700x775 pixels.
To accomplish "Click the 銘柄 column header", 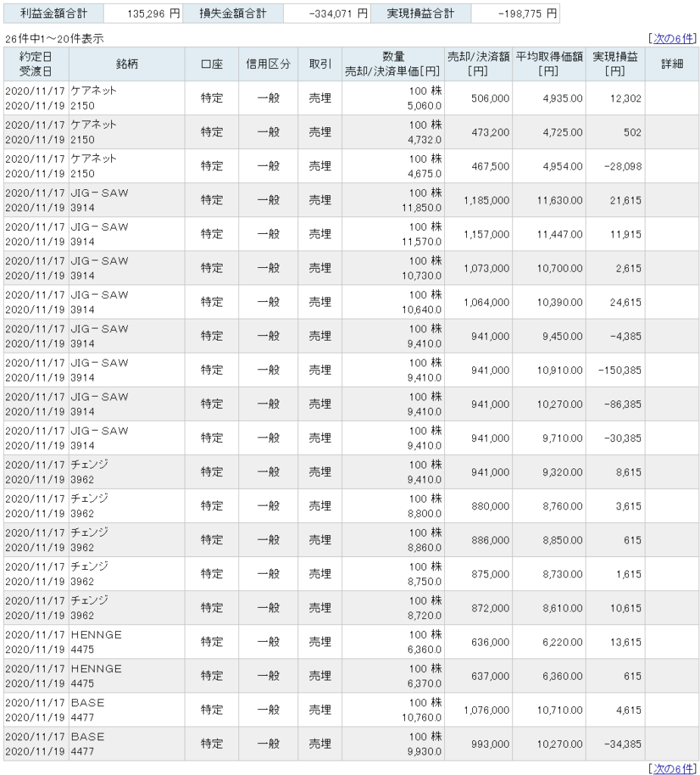I will point(126,64).
